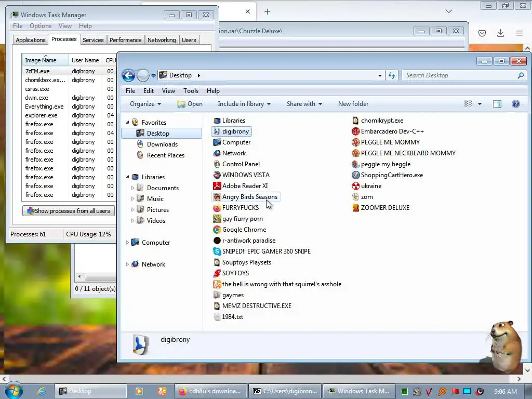
Task: Open Pictures library in tree
Action: pyautogui.click(x=153, y=209)
